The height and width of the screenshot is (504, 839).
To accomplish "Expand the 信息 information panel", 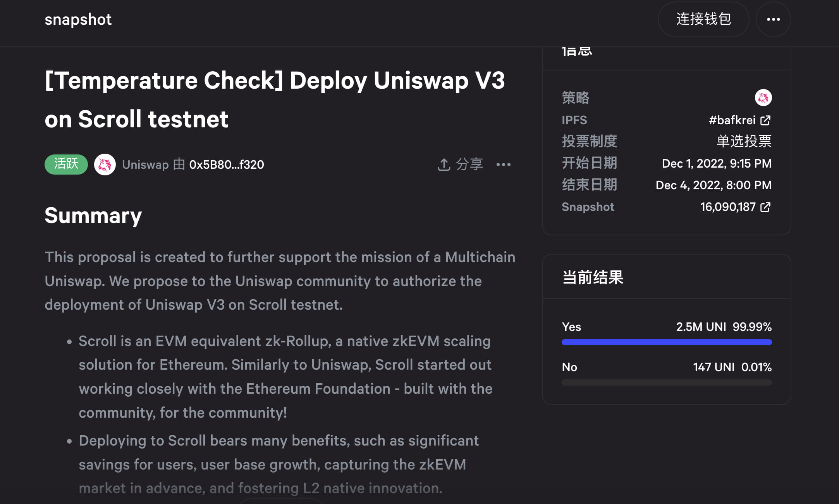I will pyautogui.click(x=576, y=50).
